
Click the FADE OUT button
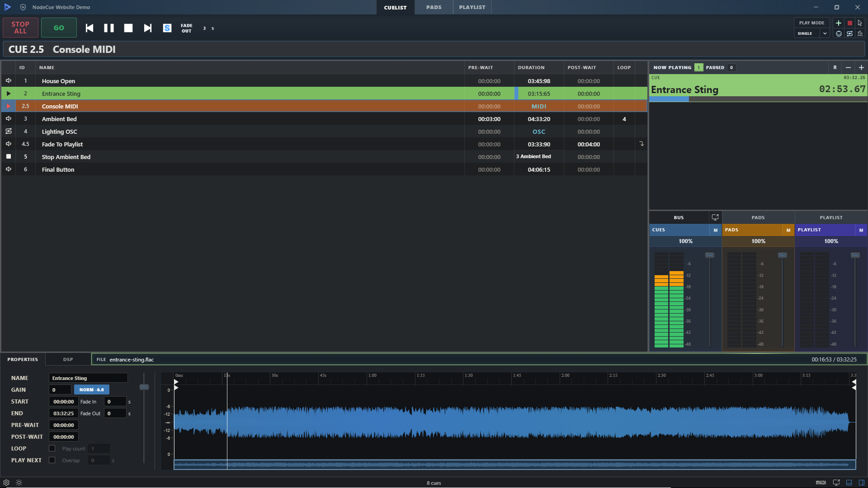click(x=187, y=28)
